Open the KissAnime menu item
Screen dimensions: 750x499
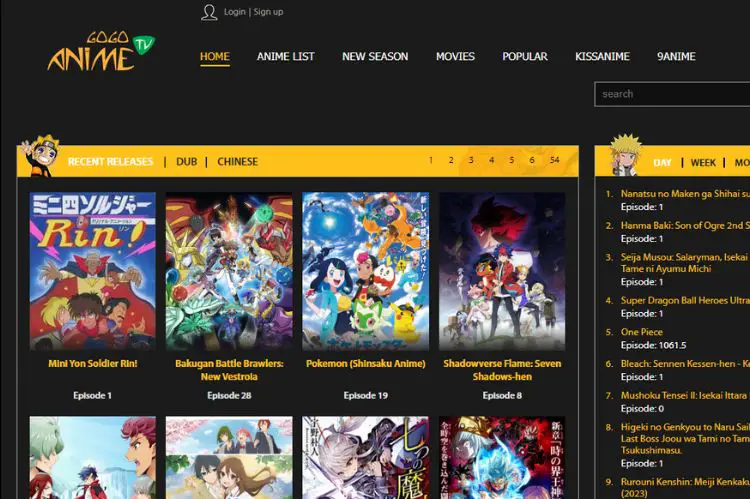point(602,56)
